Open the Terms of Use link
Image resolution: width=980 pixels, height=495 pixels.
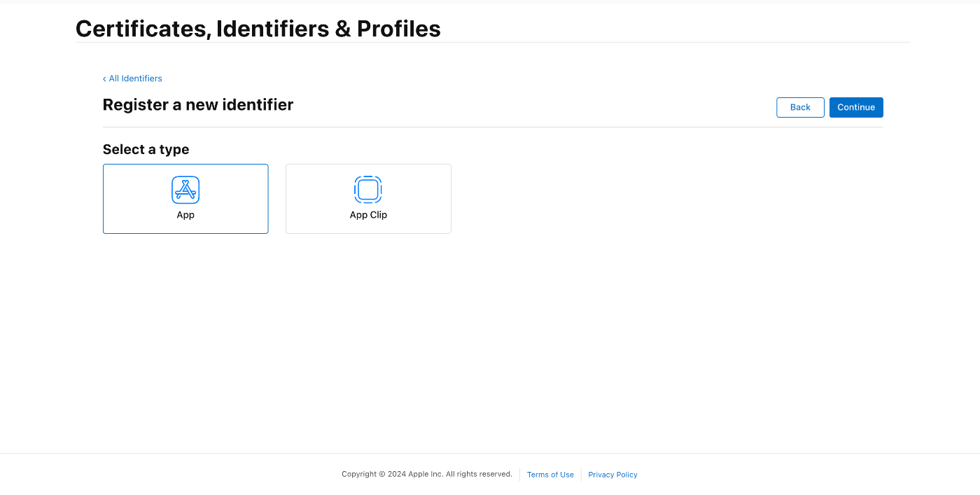pos(550,475)
